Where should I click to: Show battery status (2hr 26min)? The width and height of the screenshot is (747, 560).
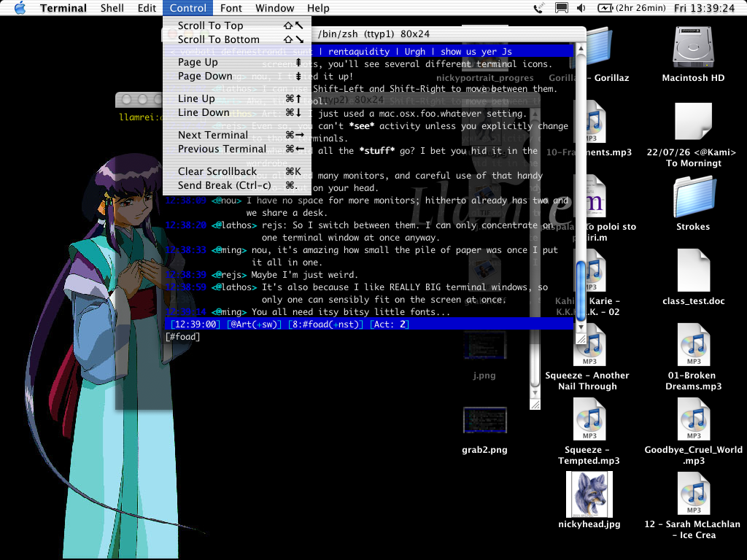tap(632, 8)
